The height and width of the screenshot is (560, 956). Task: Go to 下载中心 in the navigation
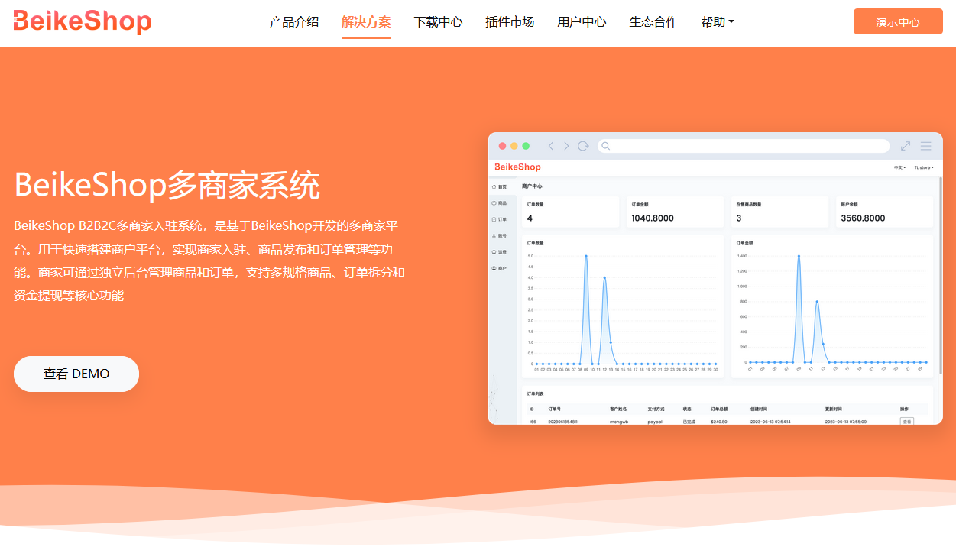coord(438,22)
